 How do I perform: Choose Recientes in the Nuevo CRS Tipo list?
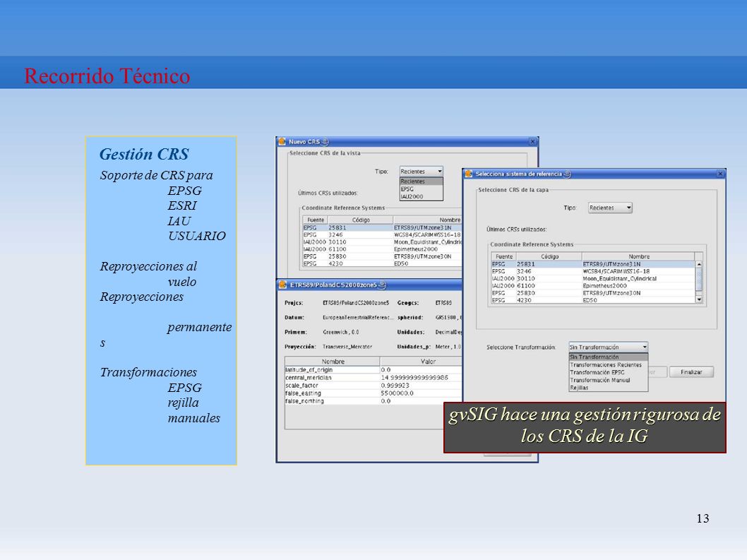coord(421,181)
